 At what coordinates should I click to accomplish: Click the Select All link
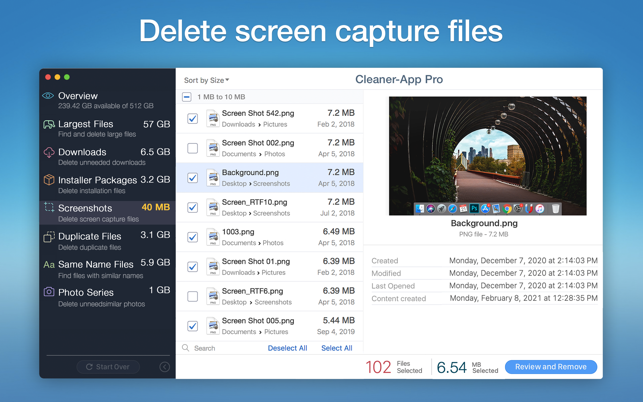[x=337, y=348]
